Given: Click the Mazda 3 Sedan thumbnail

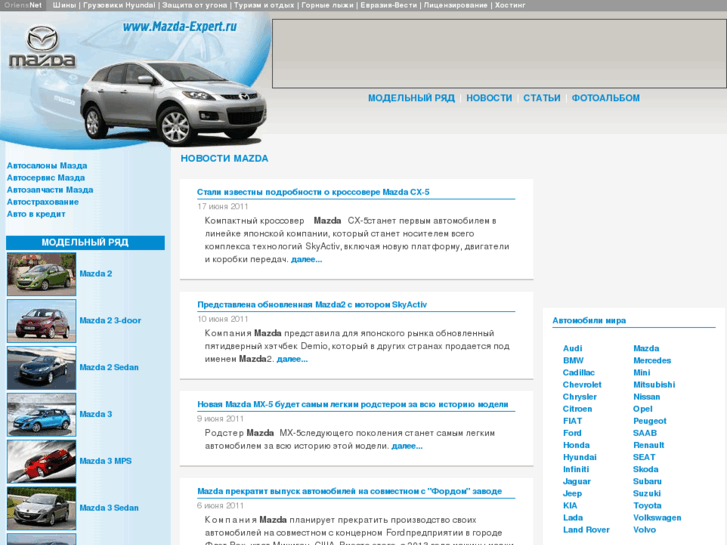Looking at the screenshot, I should coord(41,508).
